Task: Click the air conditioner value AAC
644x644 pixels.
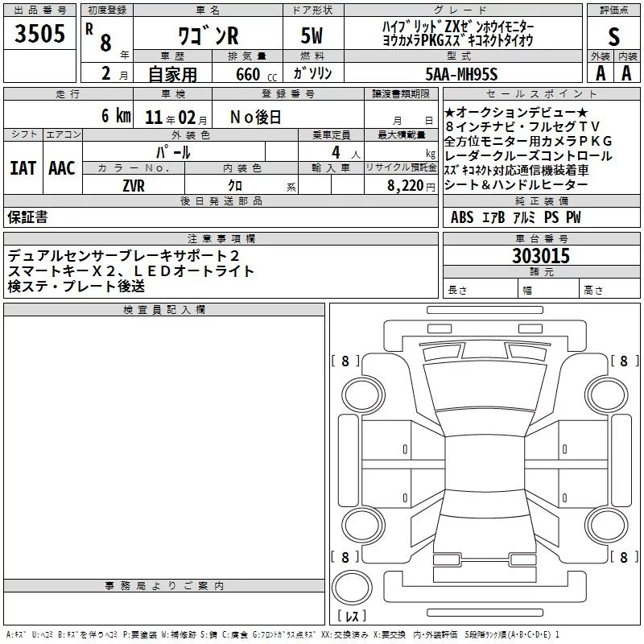Action: pyautogui.click(x=62, y=168)
